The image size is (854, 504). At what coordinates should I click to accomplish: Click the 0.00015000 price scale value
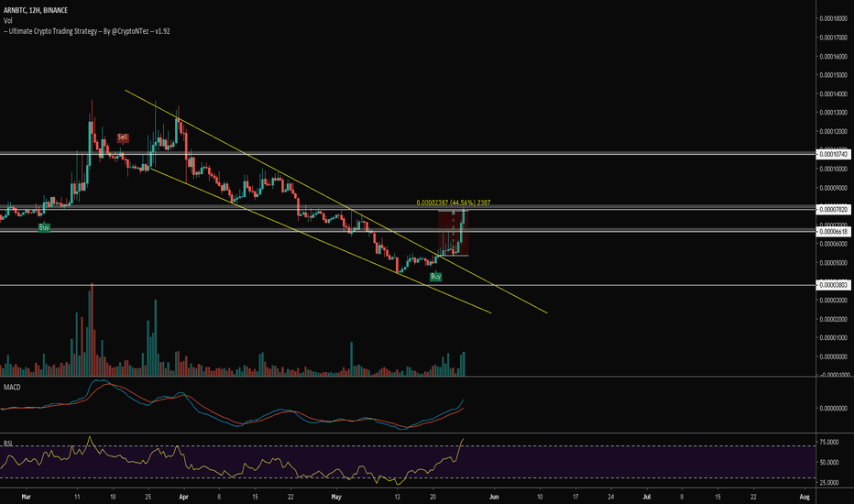(834, 75)
